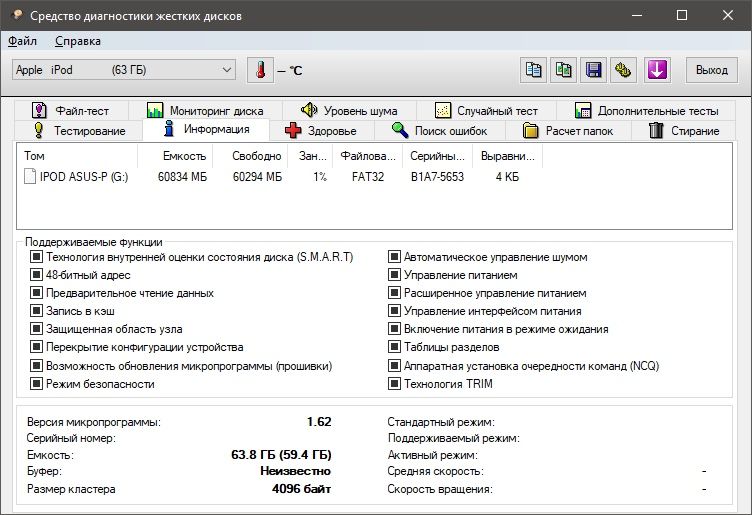752x515 pixels.
Task: Toggle Защищенная область узла checkbox
Action: [x=36, y=329]
